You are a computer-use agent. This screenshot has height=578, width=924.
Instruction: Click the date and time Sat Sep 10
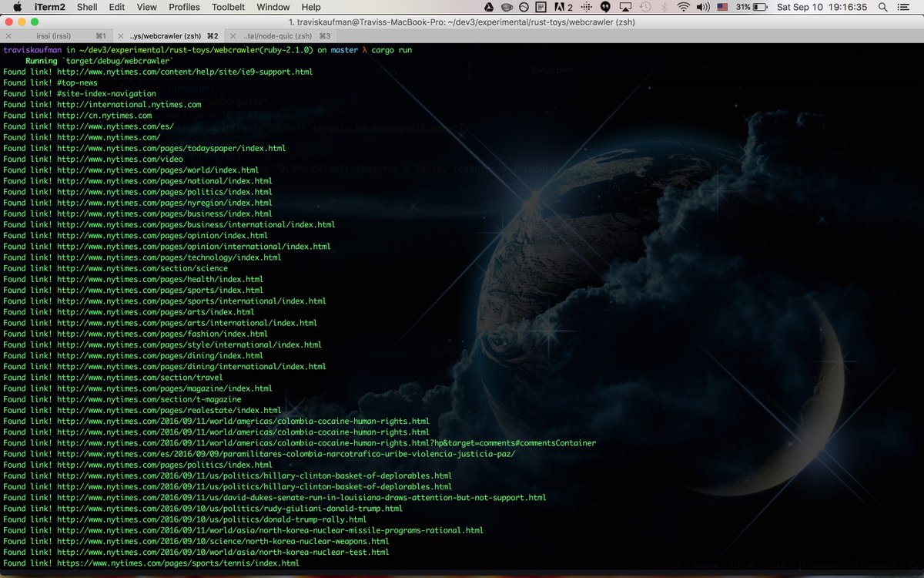coord(822,7)
